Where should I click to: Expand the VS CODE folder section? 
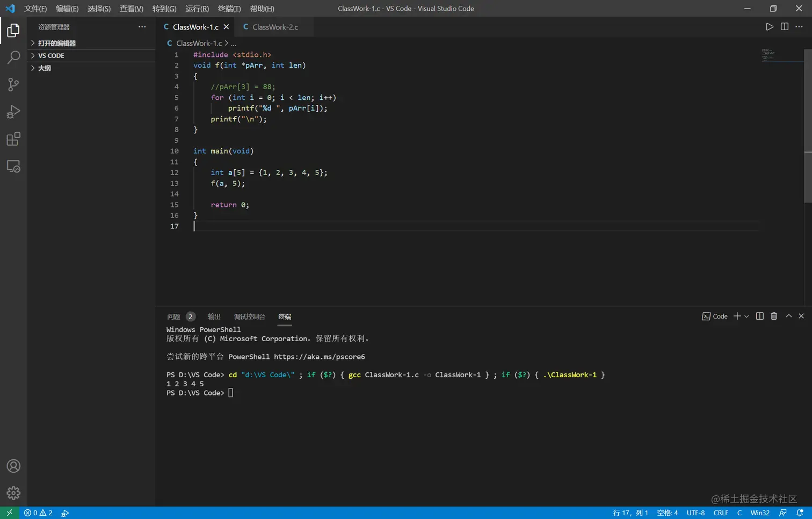pyautogui.click(x=91, y=55)
